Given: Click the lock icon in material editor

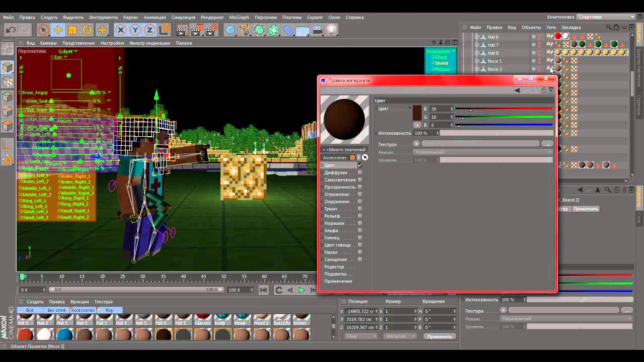Looking at the screenshot, I should tap(544, 90).
